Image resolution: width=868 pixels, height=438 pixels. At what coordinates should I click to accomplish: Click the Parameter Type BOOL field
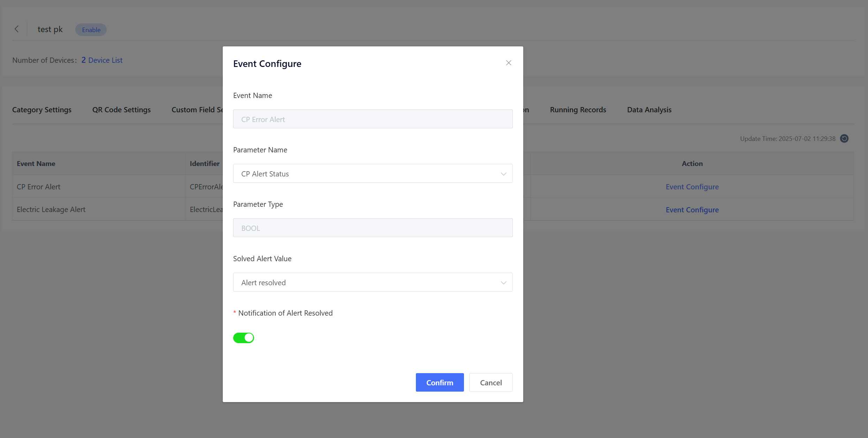pyautogui.click(x=372, y=228)
